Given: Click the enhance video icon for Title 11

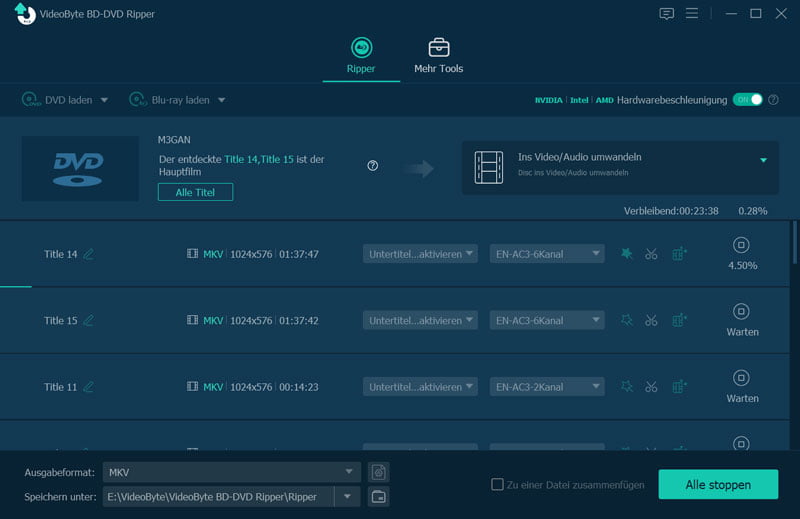Looking at the screenshot, I should 680,387.
